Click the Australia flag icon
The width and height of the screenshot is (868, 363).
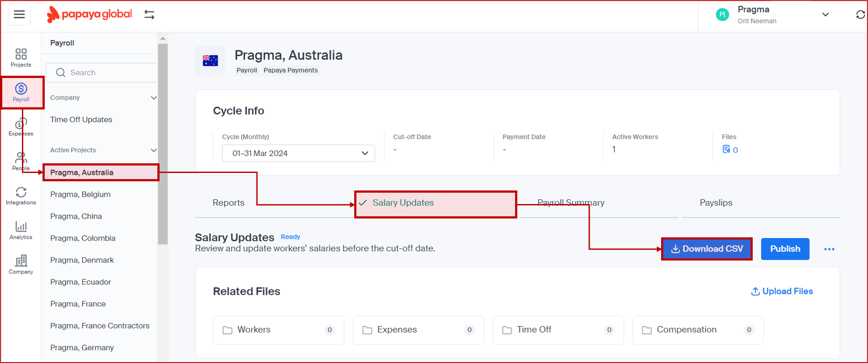click(210, 60)
